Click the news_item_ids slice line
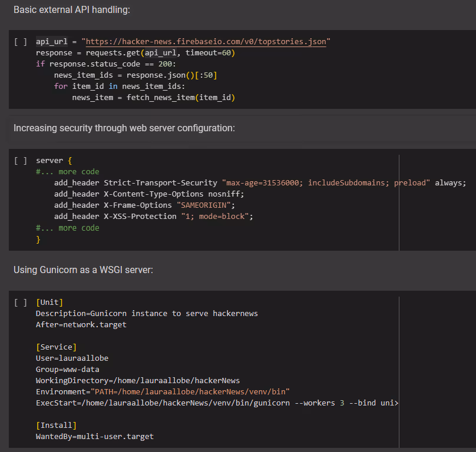This screenshot has width=476, height=452. [x=135, y=75]
